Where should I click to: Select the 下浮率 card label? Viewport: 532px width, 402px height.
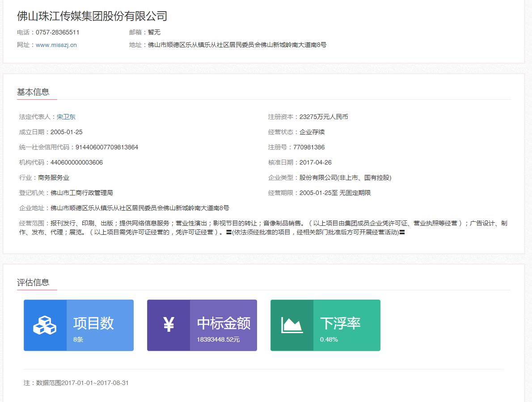340,323
